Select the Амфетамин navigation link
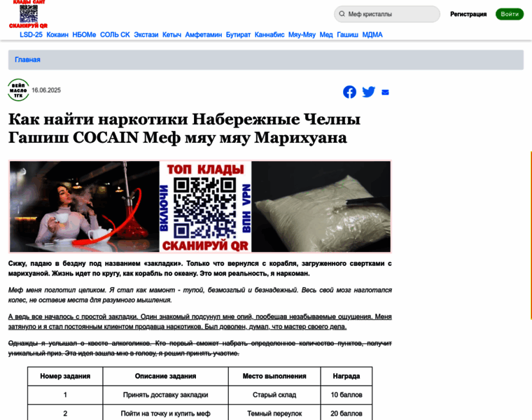 pyautogui.click(x=204, y=34)
